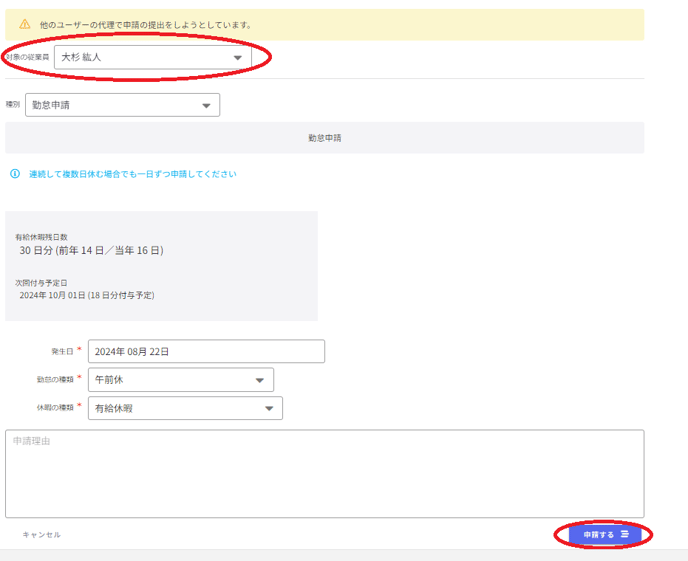Click the 休暇の種類 required field label
The height and width of the screenshot is (561, 688).
click(58, 407)
